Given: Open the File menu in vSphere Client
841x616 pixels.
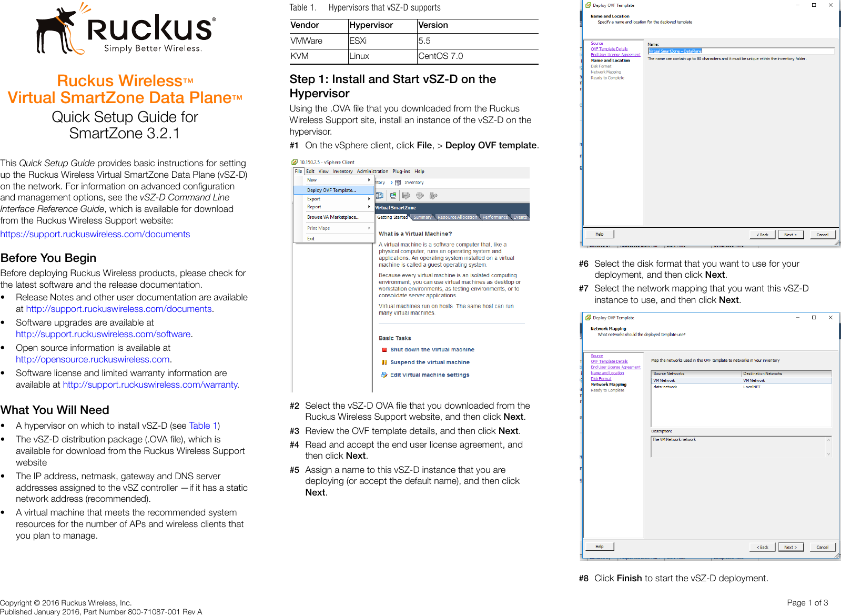Looking at the screenshot, I should (298, 171).
